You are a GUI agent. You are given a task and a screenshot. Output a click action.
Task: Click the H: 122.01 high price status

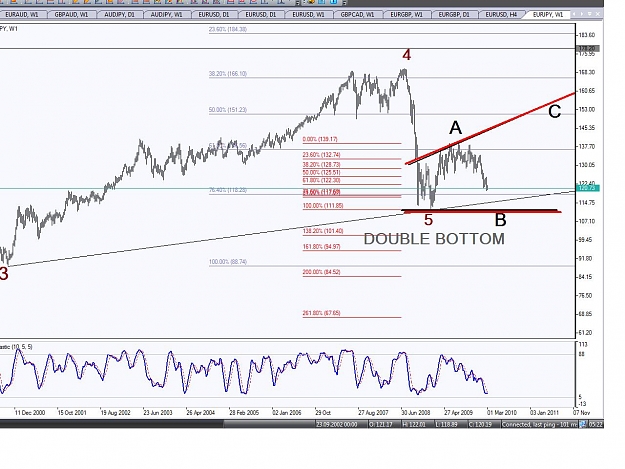(414, 424)
